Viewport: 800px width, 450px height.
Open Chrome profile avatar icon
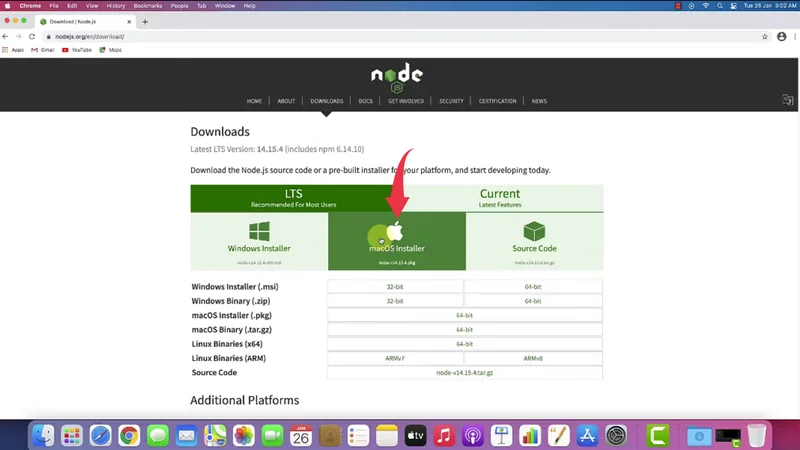coord(781,37)
